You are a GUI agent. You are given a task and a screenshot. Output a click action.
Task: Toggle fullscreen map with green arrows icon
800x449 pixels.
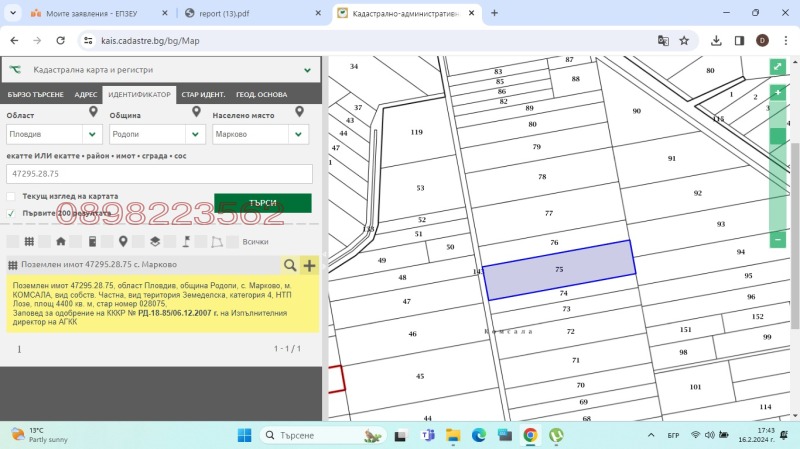[778, 67]
